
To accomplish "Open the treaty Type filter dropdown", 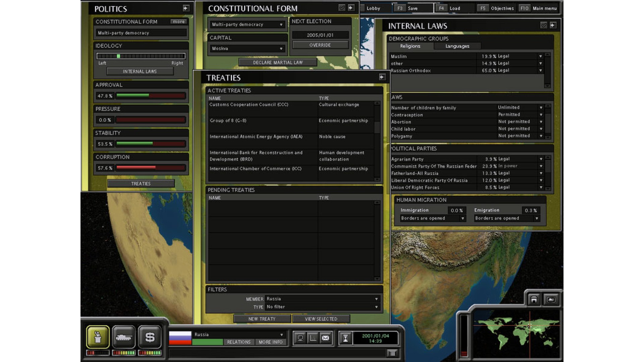I will pos(376,307).
